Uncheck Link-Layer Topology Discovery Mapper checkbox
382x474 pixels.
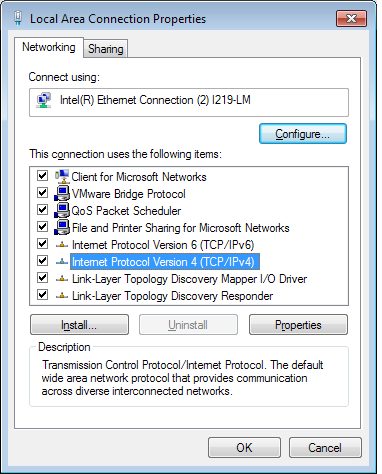point(42,277)
